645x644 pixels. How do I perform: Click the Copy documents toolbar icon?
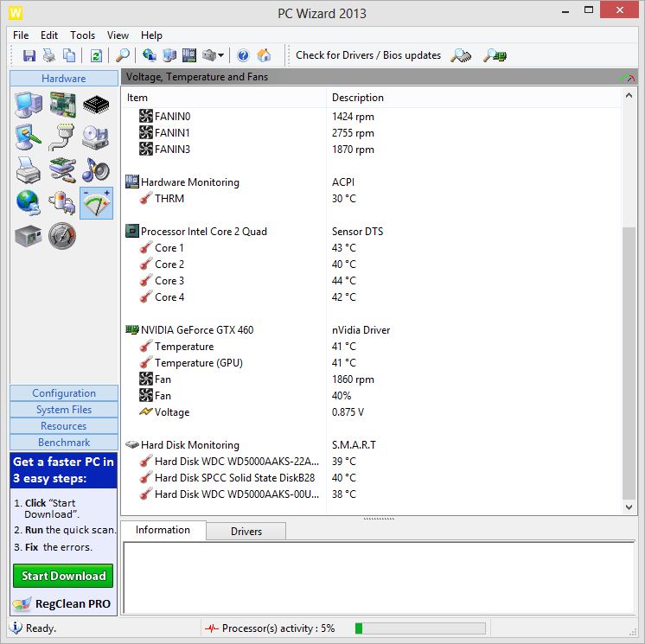tap(69, 55)
